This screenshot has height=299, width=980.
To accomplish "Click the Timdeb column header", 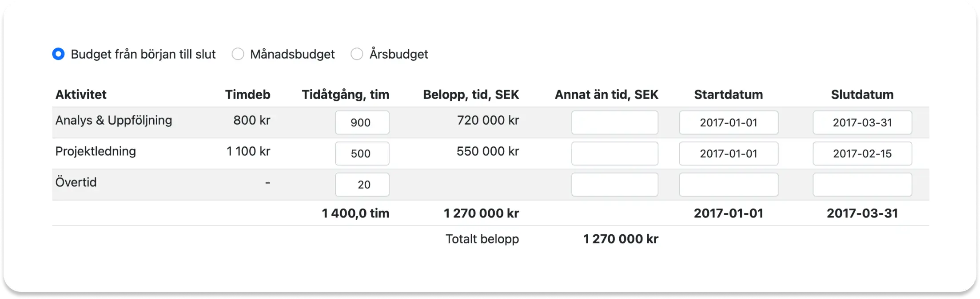I will [248, 94].
